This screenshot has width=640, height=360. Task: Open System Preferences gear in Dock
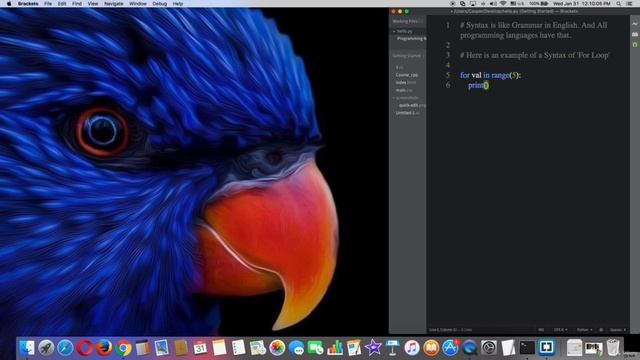click(x=489, y=348)
